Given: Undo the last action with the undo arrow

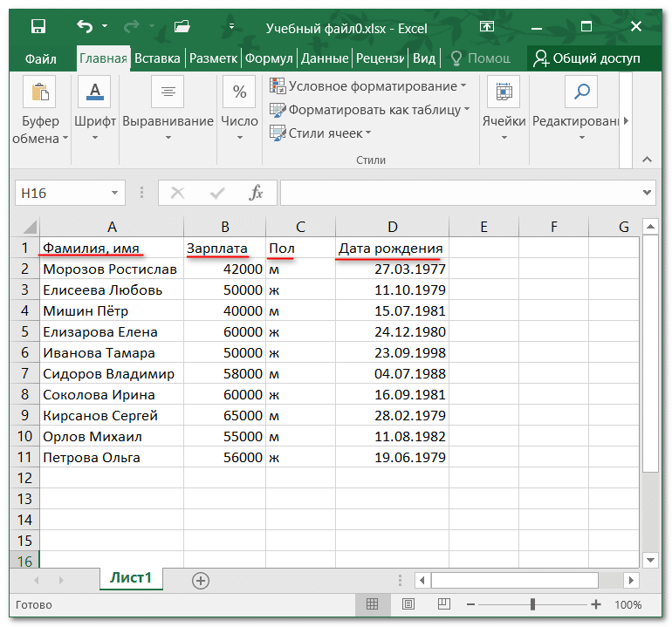Looking at the screenshot, I should pyautogui.click(x=85, y=26).
